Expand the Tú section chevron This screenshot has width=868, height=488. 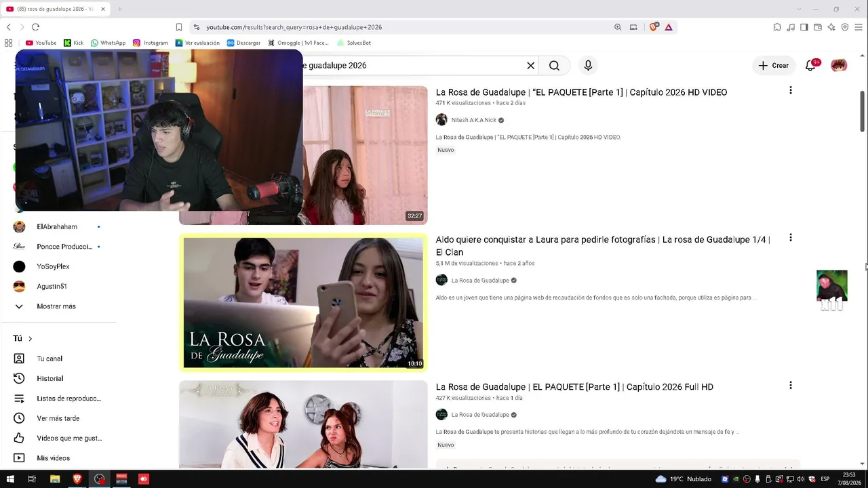click(30, 339)
